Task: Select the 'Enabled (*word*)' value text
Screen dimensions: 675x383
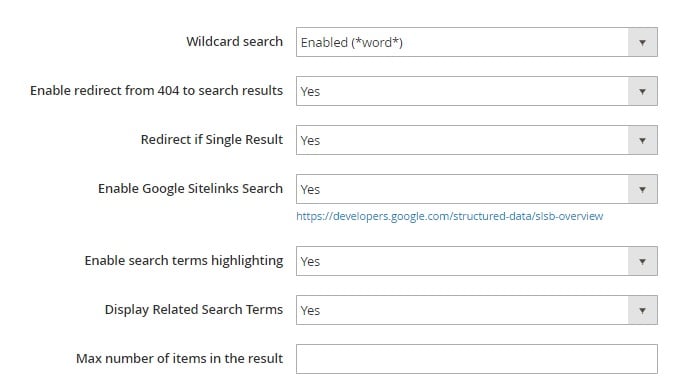Action: point(352,43)
